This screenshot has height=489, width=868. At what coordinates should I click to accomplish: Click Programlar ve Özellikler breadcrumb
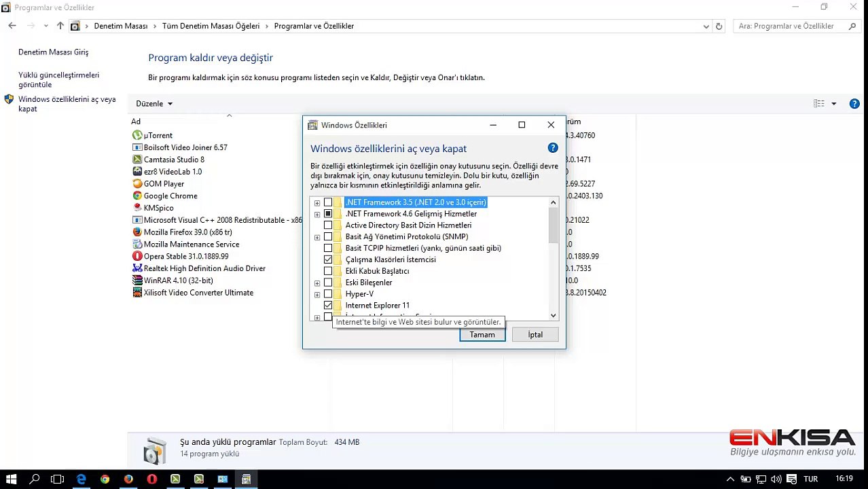314,26
